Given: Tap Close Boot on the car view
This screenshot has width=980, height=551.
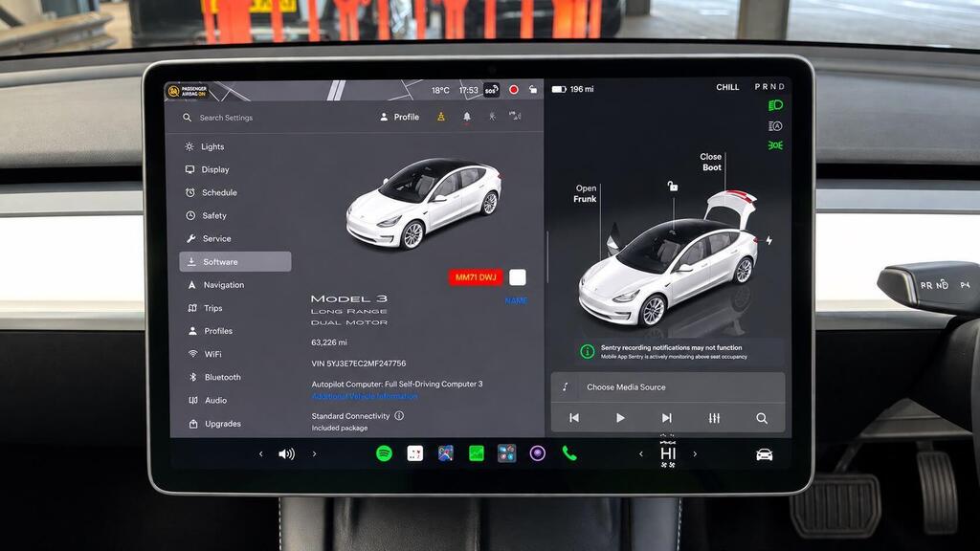Looking at the screenshot, I should click(711, 162).
